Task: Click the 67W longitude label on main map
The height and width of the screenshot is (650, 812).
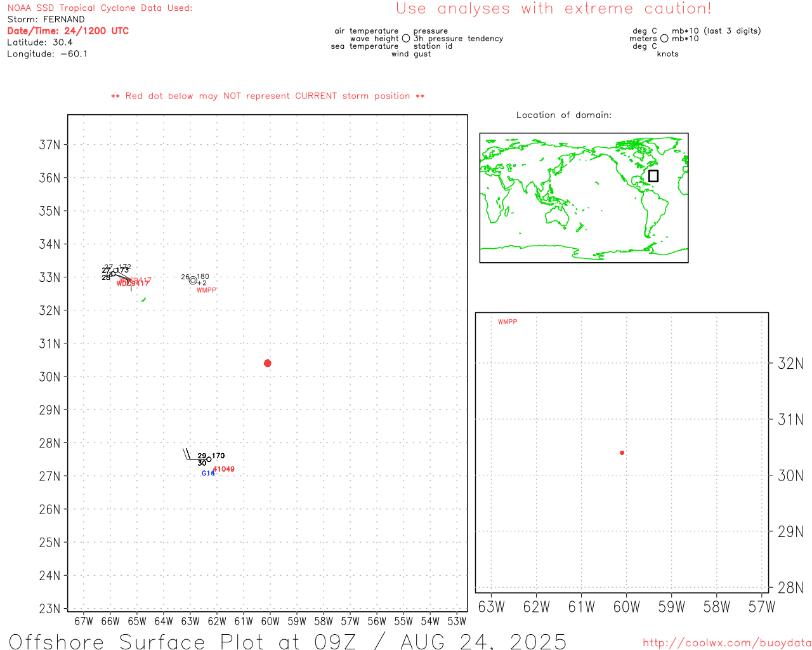Action: click(x=84, y=621)
